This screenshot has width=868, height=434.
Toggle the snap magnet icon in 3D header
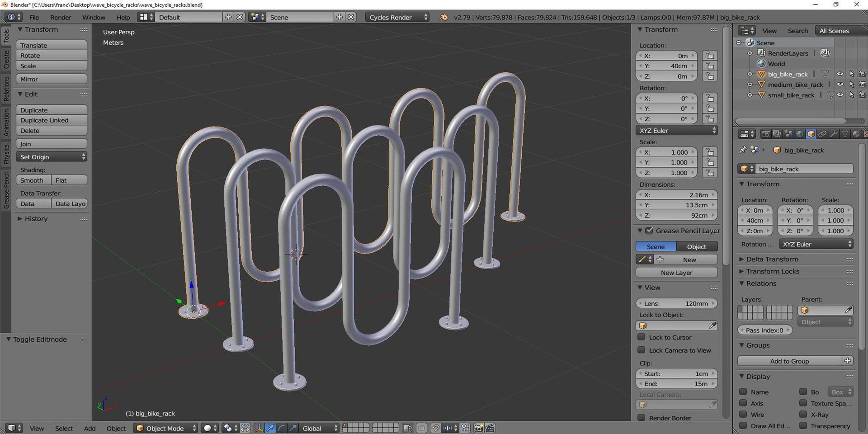coord(435,428)
